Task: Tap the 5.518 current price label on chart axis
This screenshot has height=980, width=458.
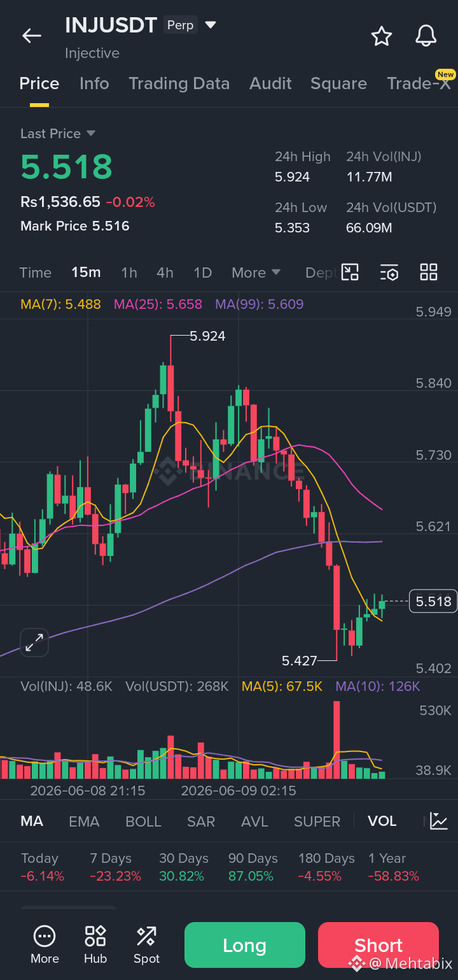Action: point(433,601)
